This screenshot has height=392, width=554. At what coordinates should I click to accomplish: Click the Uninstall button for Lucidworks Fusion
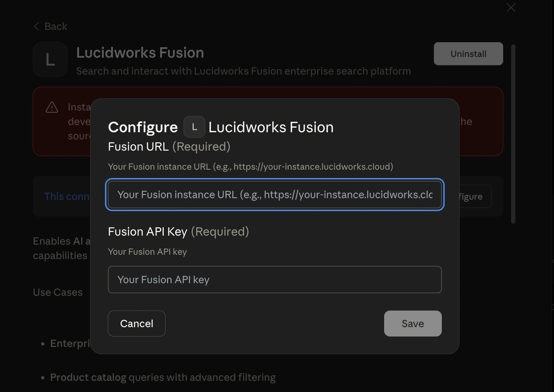(468, 53)
